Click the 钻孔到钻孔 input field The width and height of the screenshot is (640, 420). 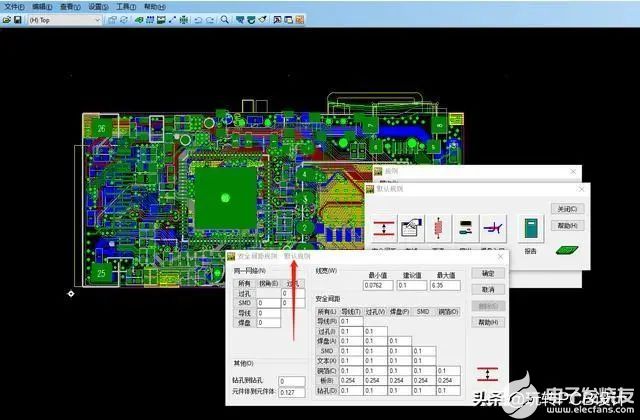click(x=291, y=381)
